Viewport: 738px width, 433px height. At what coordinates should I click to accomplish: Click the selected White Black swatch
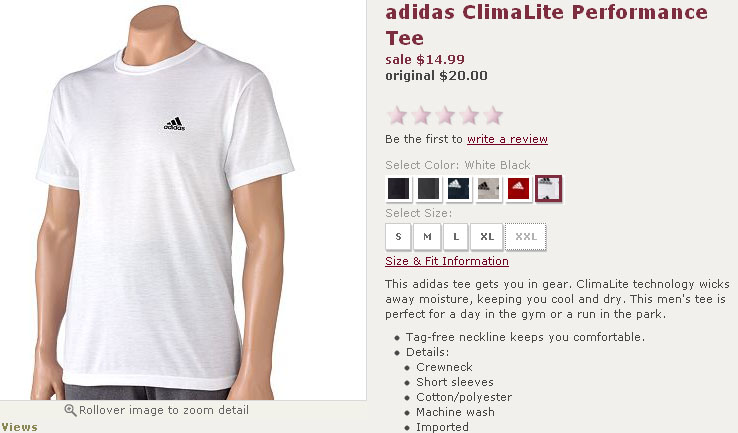coord(548,189)
